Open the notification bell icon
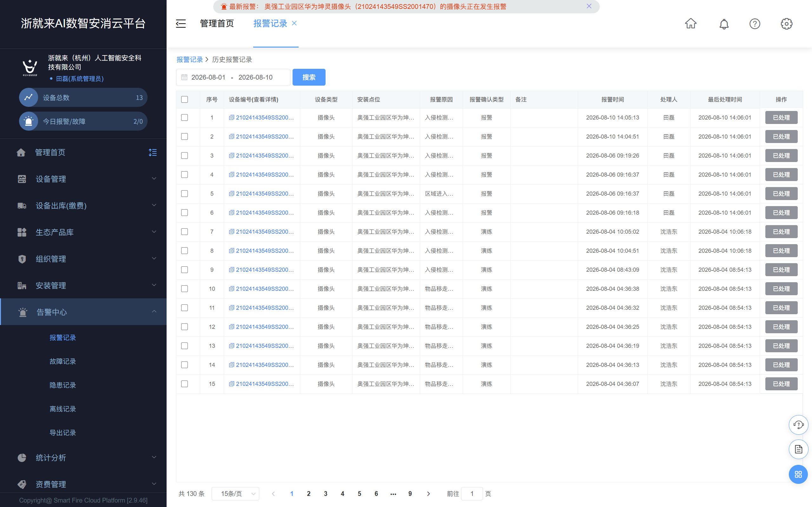 (724, 24)
